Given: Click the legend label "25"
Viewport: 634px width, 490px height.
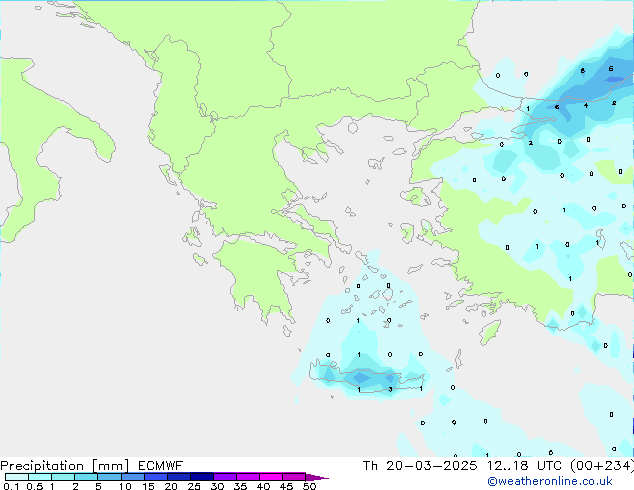Looking at the screenshot, I should (x=194, y=486).
